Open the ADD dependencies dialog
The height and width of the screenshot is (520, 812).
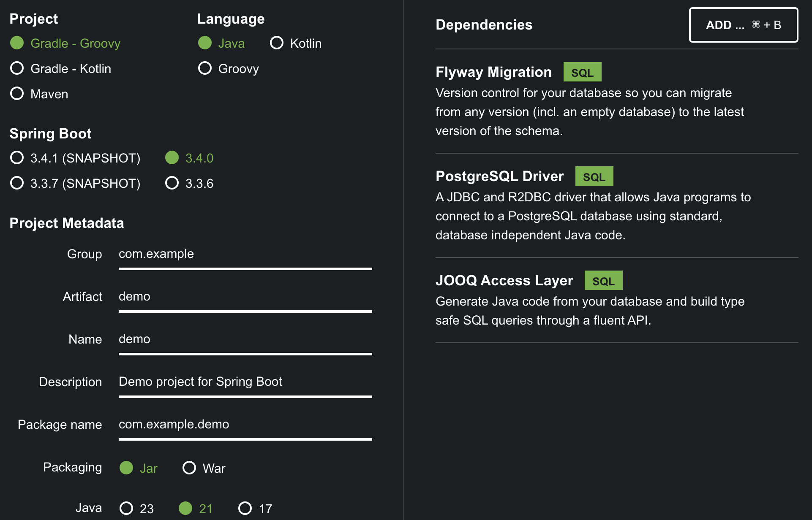[744, 25]
